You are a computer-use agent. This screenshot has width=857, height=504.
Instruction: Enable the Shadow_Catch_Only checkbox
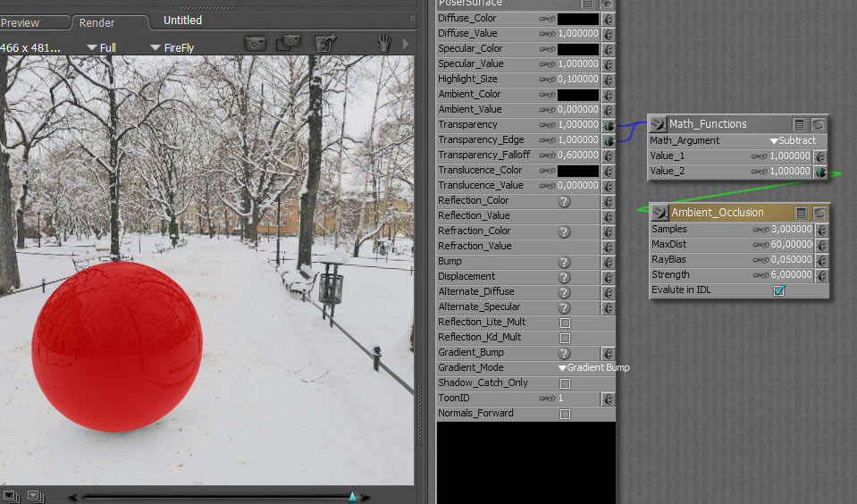pos(565,383)
